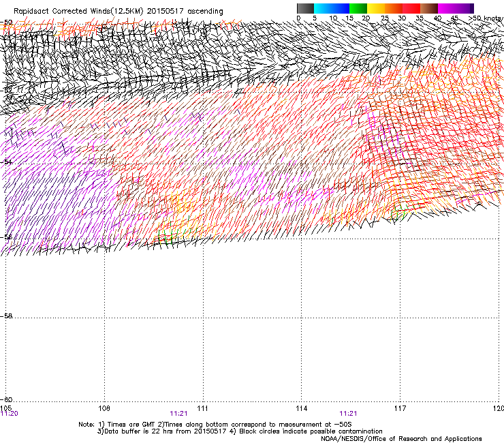The width and height of the screenshot is (504, 443).
Task: Click the note about Times are GMT
Action: [x=215, y=425]
